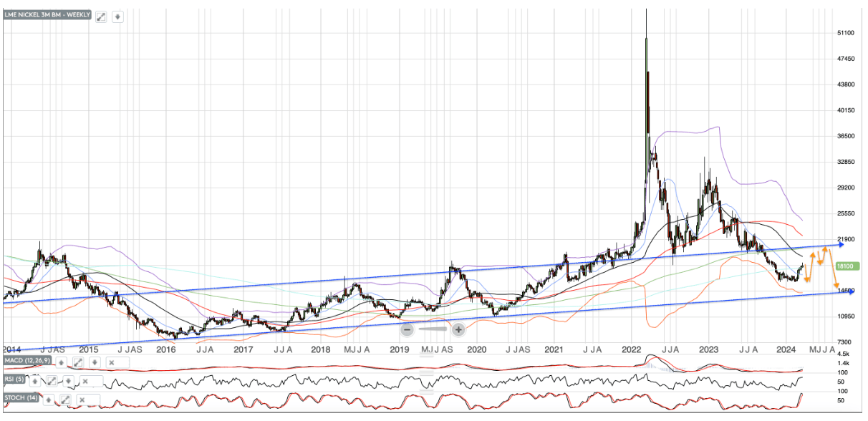
Task: Click the 2014 year label on time axis
Action: [11, 349]
